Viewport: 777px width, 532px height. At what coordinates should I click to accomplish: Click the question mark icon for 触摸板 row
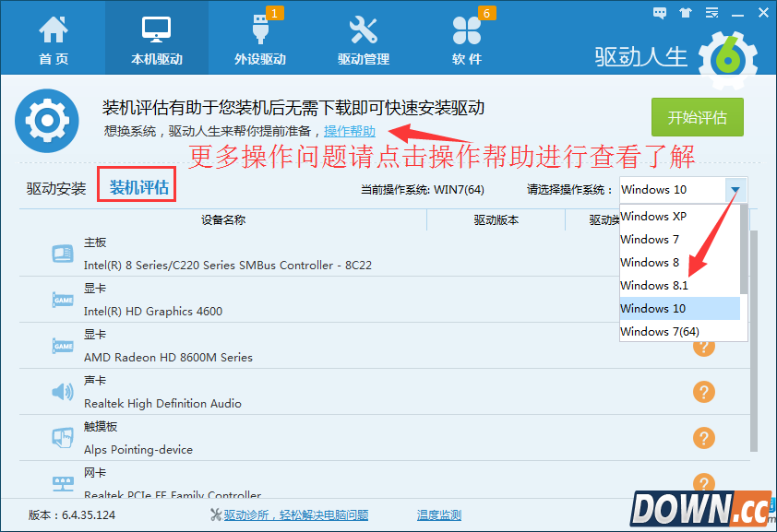click(x=703, y=438)
